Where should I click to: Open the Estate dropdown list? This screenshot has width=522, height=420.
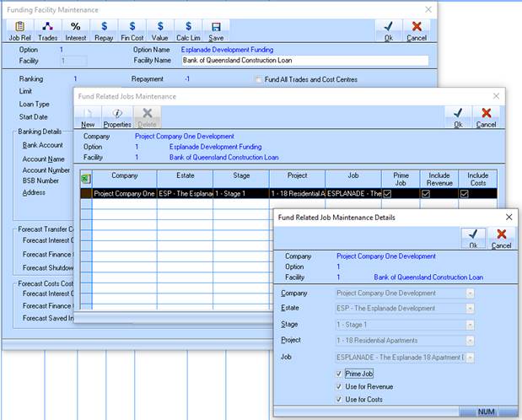point(470,310)
